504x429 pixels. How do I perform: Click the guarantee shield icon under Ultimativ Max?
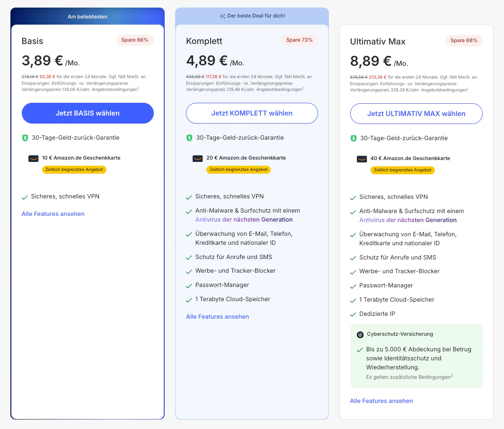coord(353,138)
